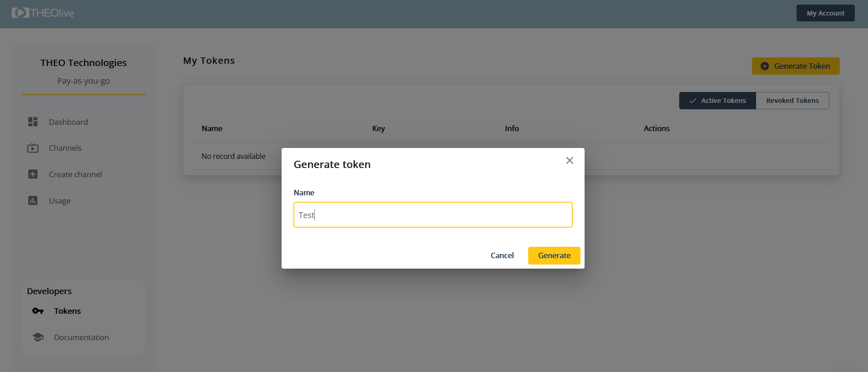Switch to Revoked Tokens view

792,101
